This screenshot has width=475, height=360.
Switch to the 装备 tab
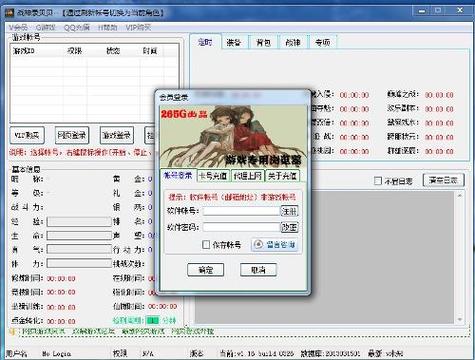tap(234, 43)
